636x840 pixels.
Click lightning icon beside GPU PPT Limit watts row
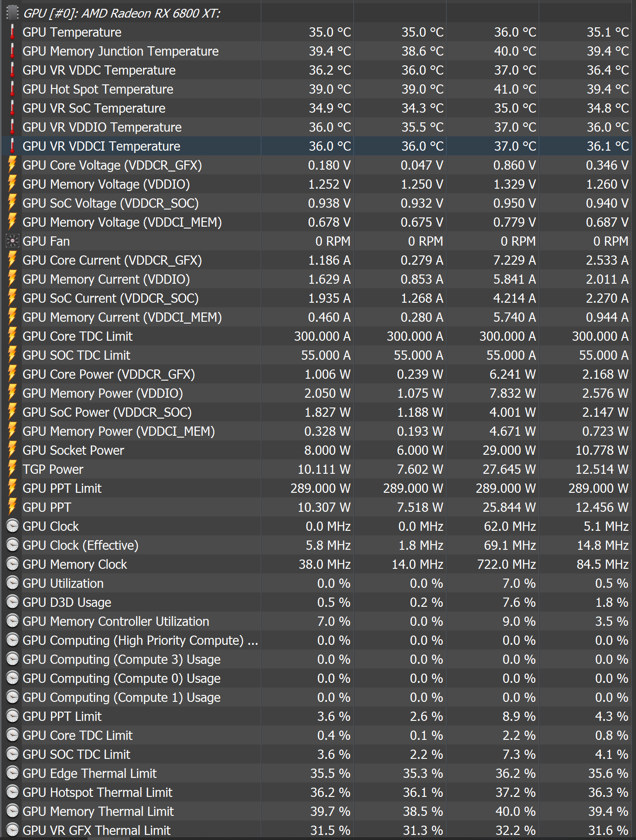13,488
